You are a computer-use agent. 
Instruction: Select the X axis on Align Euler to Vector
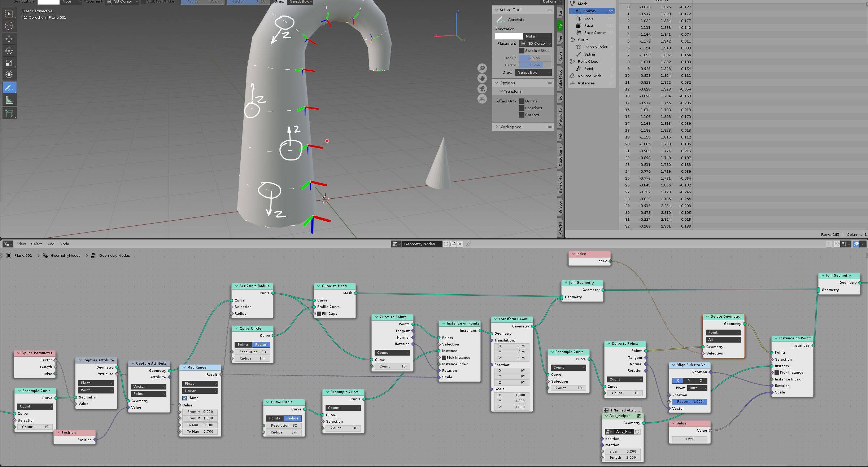677,381
